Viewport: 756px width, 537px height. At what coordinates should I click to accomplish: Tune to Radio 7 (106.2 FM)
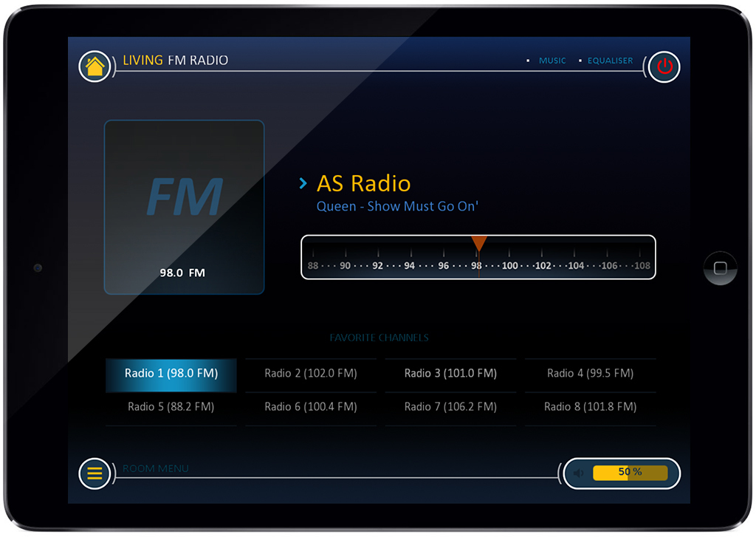450,407
